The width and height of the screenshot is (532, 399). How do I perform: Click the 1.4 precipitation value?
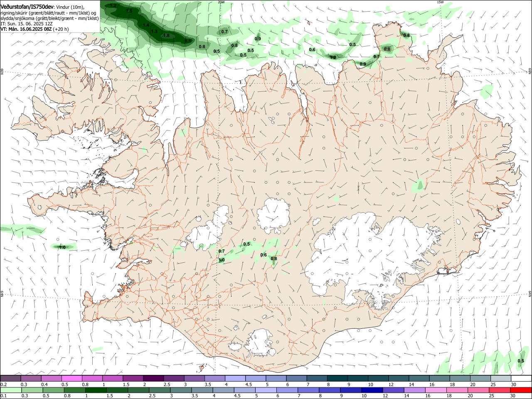click(x=146, y=25)
